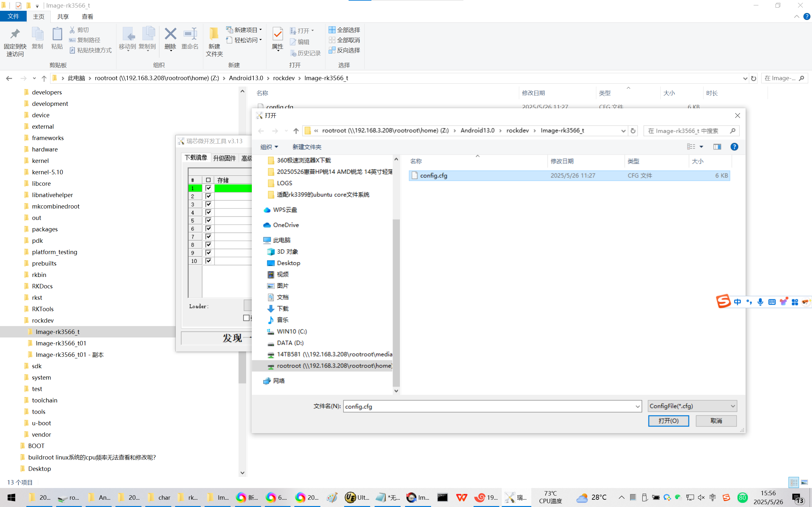This screenshot has width=812, height=507.
Task: Toggle the preview pane icon in the dialog
Action: (717, 147)
